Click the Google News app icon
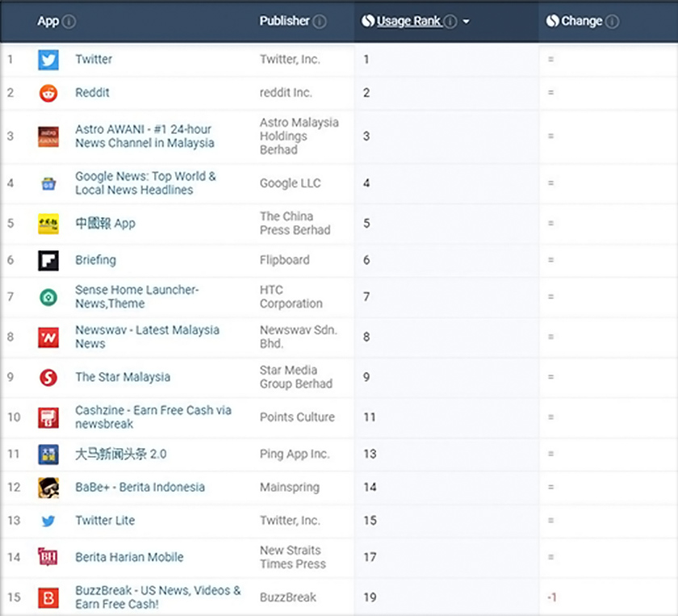 [48, 183]
